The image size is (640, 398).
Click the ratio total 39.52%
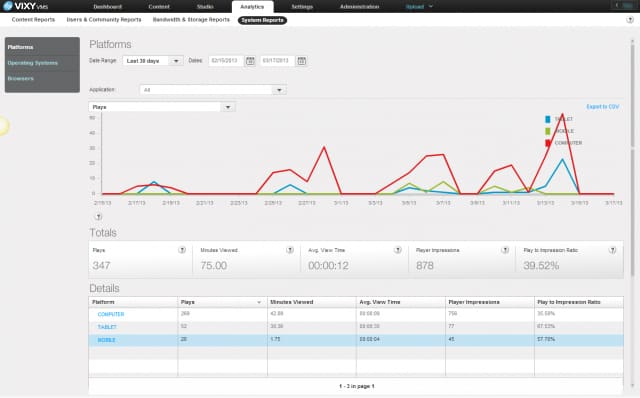(541, 266)
